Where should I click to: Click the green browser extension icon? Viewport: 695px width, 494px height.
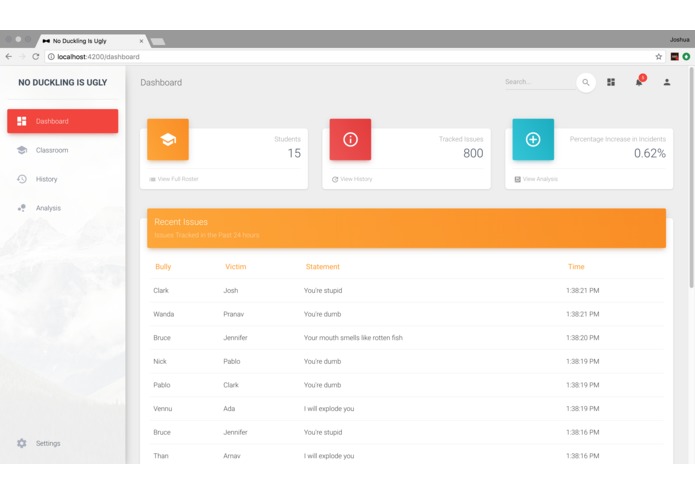pyautogui.click(x=686, y=57)
